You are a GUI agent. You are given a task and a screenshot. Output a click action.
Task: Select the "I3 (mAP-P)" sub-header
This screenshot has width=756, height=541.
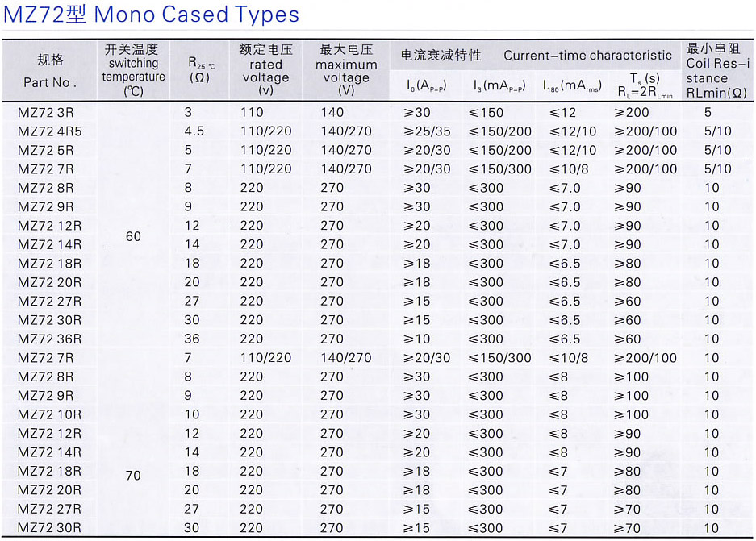[499, 86]
